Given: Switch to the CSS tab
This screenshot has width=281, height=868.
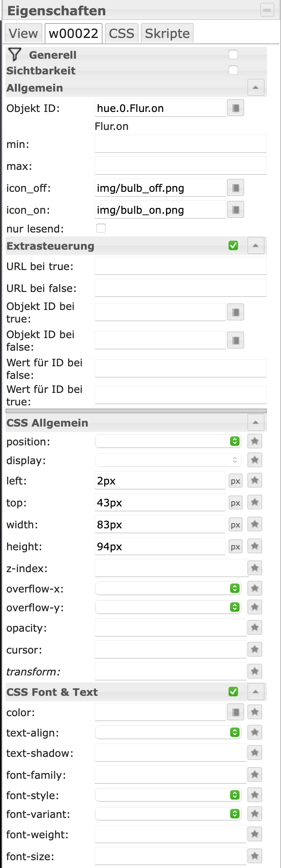Looking at the screenshot, I should (x=121, y=34).
